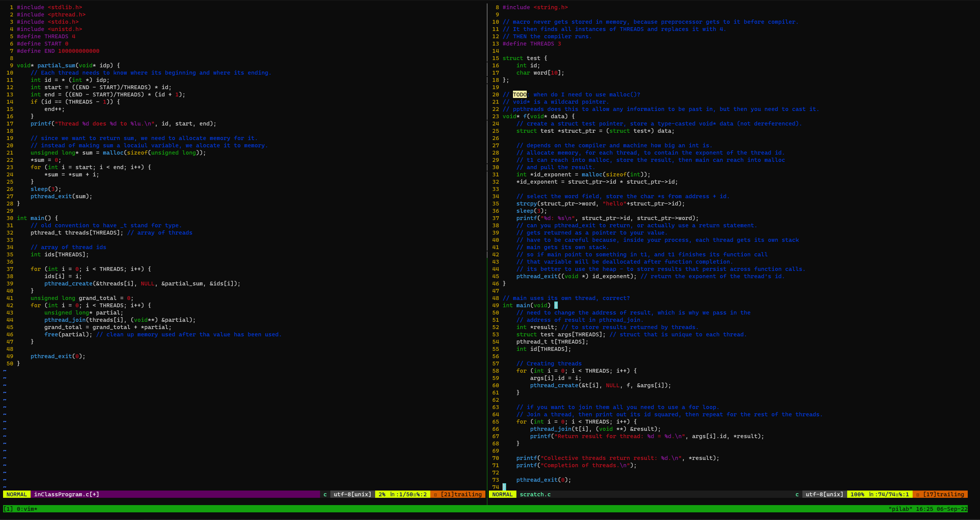Click pthread_exit(0); on line 73 in scratch.c
The image size is (980, 520).
coord(544,480)
